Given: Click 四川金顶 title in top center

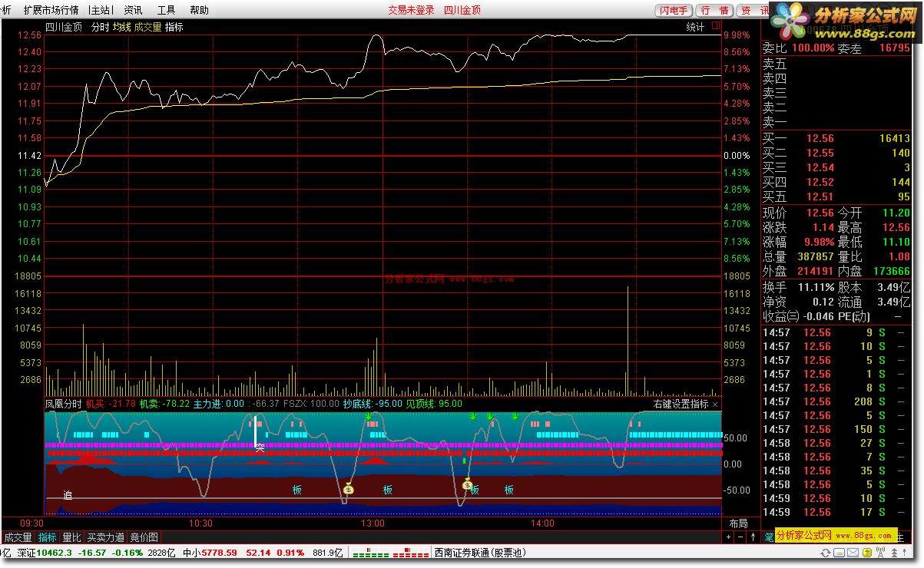Looking at the screenshot, I should click(x=462, y=10).
